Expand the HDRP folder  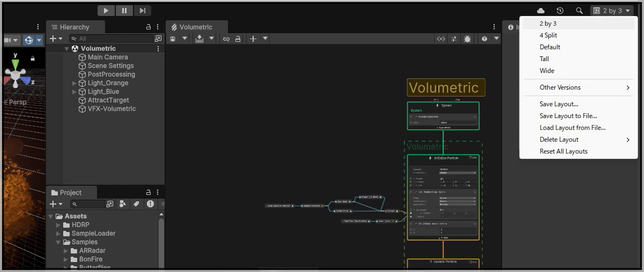coord(58,225)
